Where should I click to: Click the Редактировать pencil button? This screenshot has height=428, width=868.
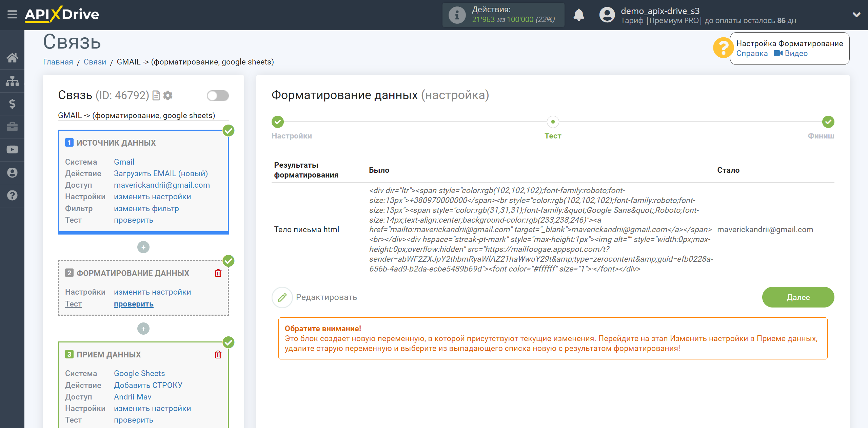click(282, 297)
